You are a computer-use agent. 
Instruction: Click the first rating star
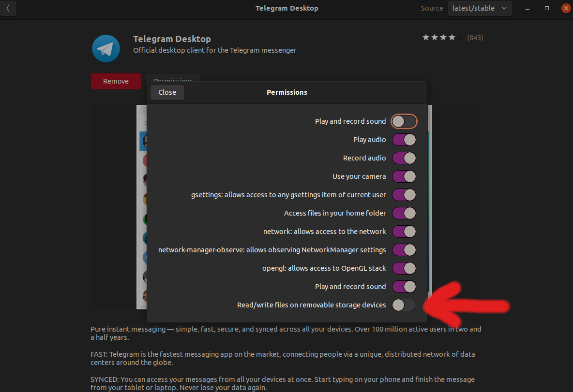tap(425, 37)
